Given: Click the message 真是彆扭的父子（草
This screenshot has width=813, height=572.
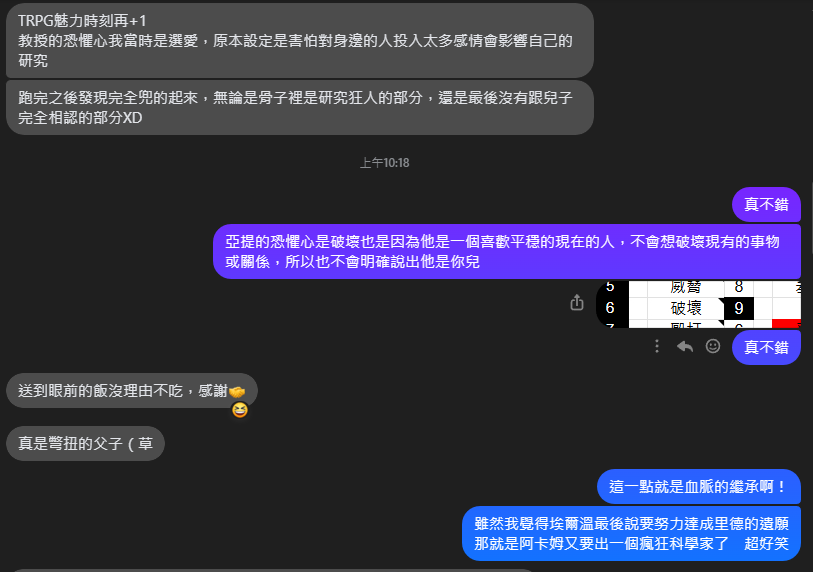Looking at the screenshot, I should (85, 443).
